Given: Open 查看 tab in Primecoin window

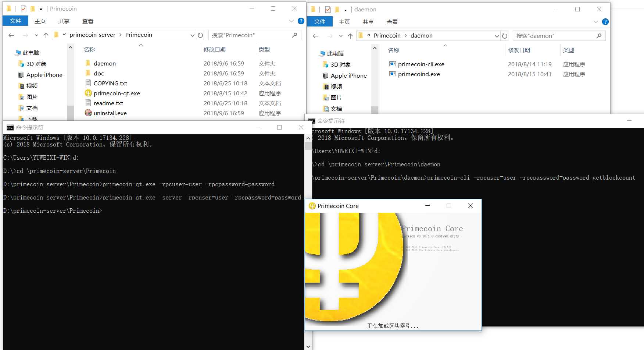Looking at the screenshot, I should click(x=88, y=21).
